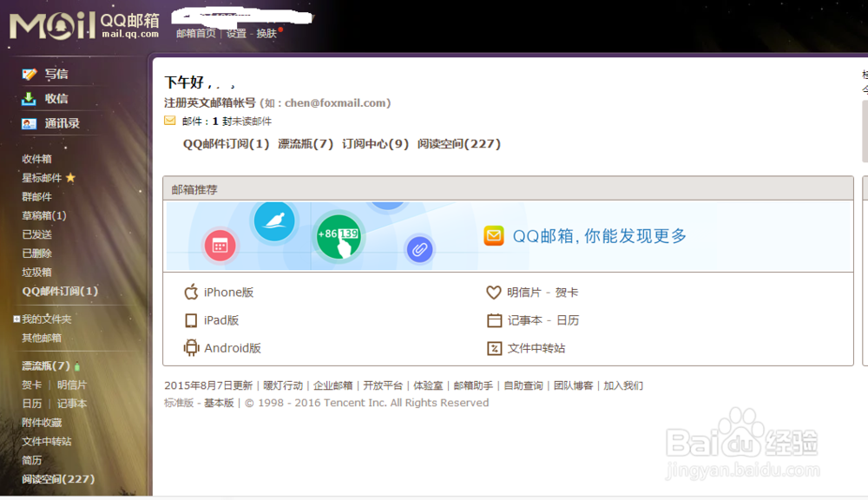Screen dimensions: 868x500
Task: Click the Android版 link
Action: (233, 348)
